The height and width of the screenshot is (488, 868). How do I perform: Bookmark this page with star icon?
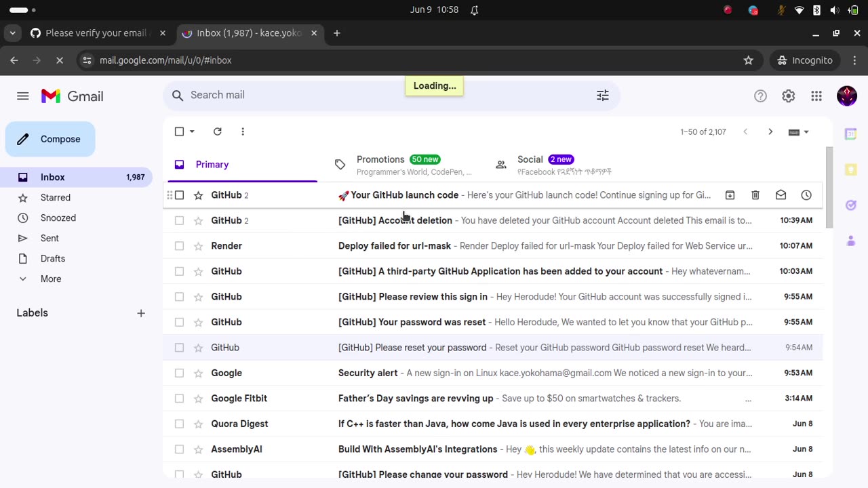coord(749,60)
